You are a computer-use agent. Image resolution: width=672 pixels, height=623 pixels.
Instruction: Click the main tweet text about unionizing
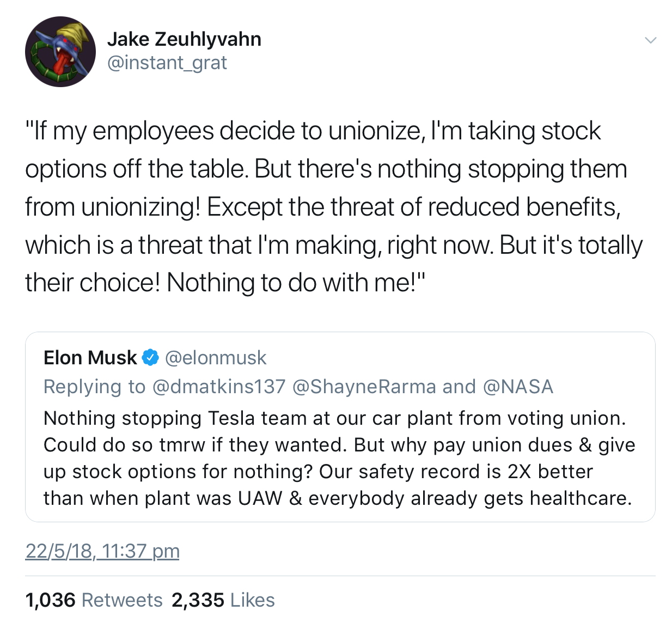point(334,207)
